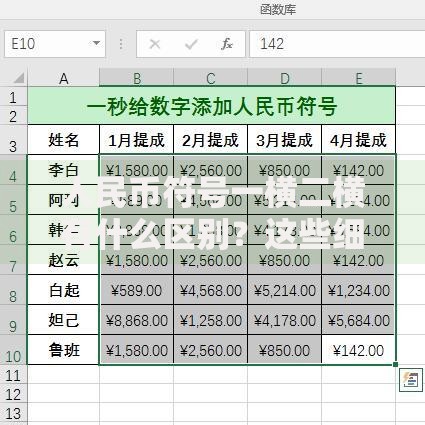
Task: Click 鲁班's ¥850.00 cell
Action: tap(285, 350)
